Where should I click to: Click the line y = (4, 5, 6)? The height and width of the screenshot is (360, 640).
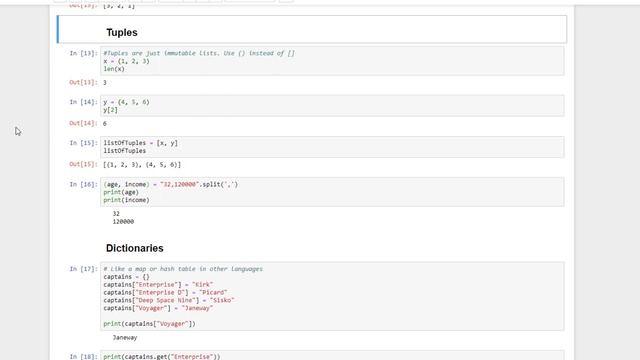[x=127, y=102]
